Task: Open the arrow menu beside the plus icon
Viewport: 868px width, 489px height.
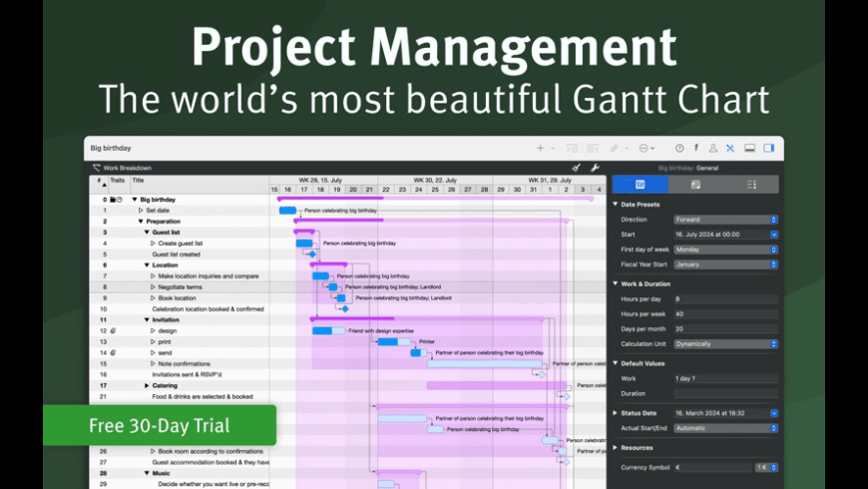Action: click(553, 149)
